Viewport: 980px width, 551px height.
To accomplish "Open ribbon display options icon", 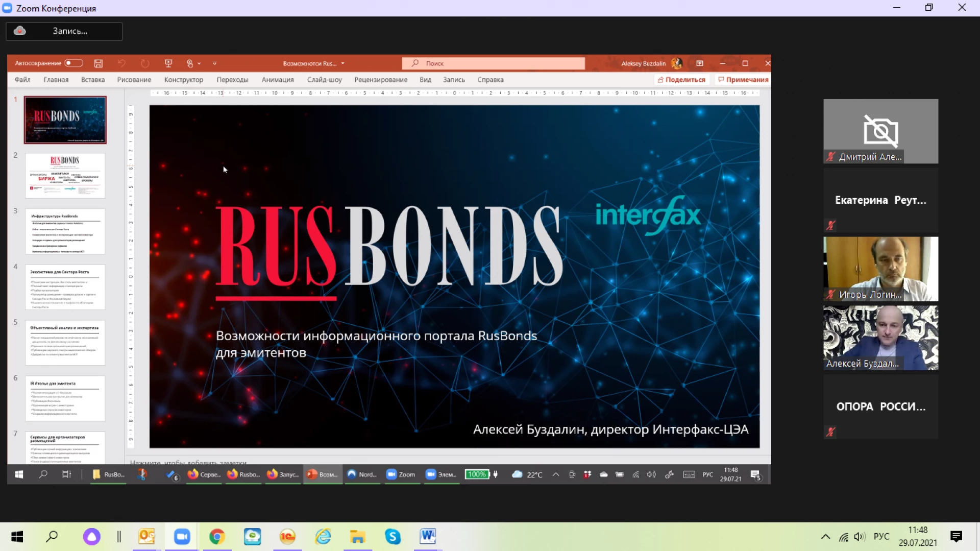I will point(700,63).
